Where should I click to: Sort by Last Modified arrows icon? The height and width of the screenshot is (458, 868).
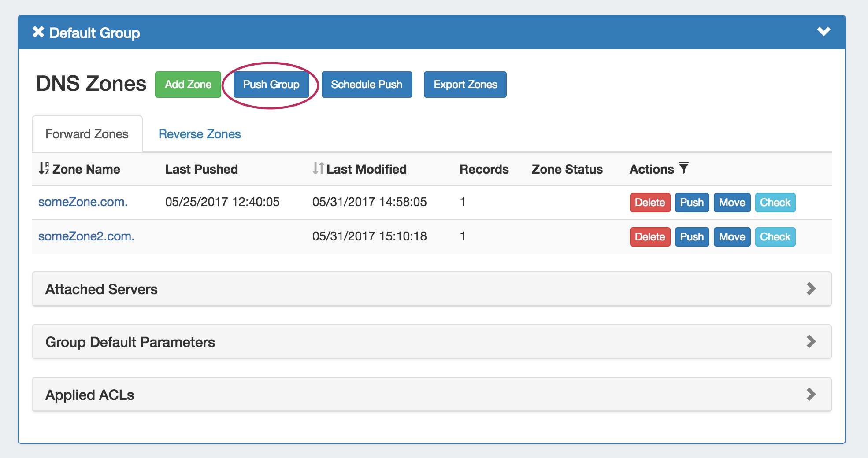[x=318, y=169]
